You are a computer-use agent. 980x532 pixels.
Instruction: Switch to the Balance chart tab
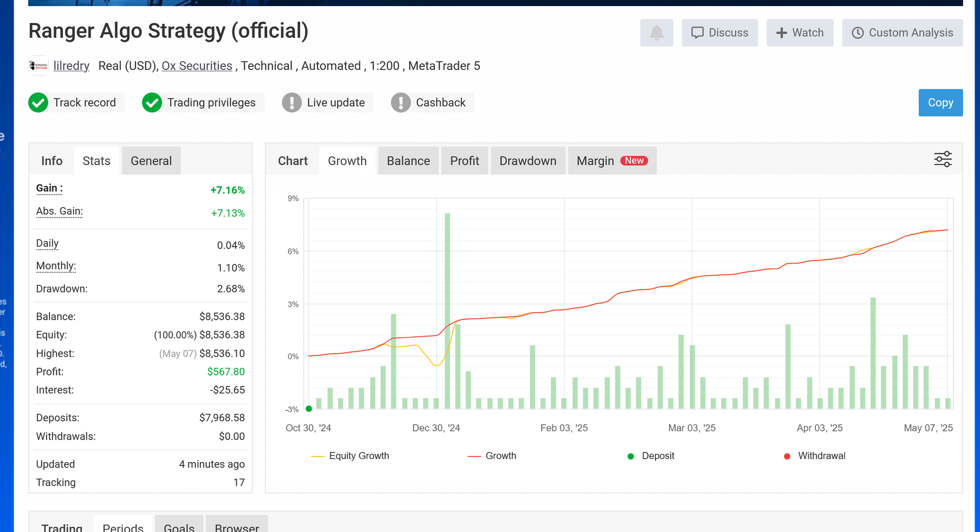click(408, 161)
